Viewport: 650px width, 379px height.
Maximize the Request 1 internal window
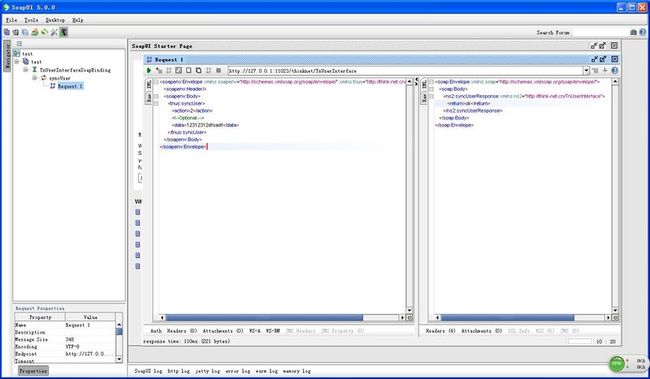point(603,59)
